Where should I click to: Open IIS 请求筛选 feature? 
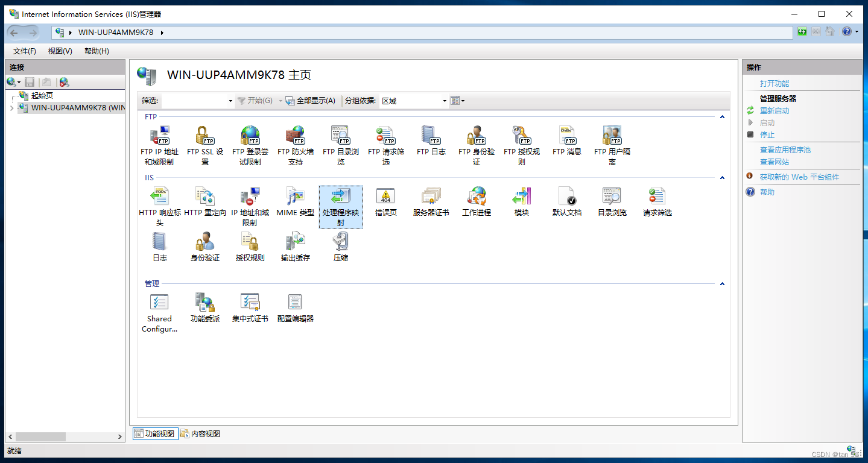point(657,201)
